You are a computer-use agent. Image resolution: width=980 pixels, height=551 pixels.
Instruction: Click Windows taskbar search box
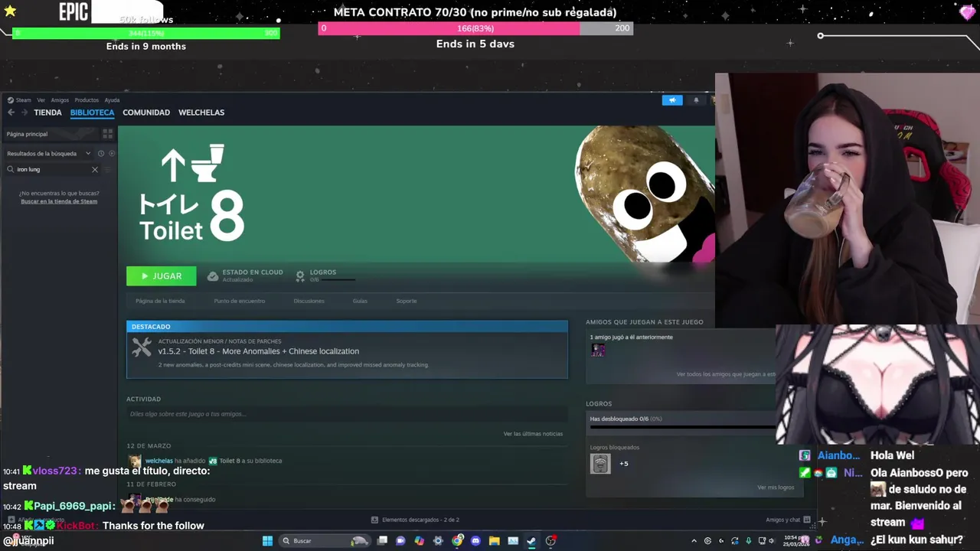point(325,541)
